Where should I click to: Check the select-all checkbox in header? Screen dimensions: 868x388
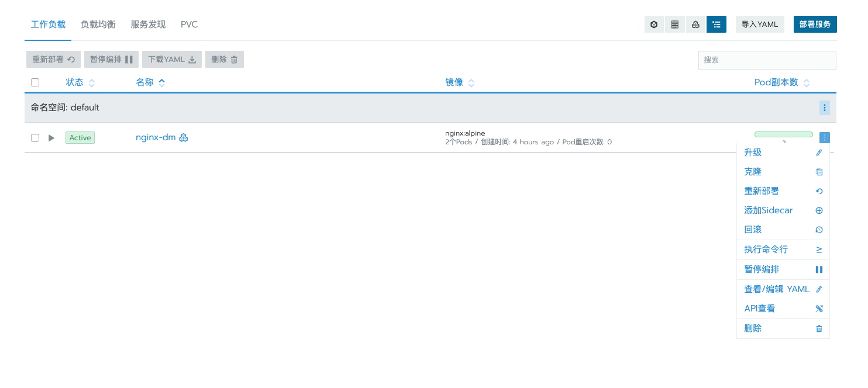coord(35,82)
